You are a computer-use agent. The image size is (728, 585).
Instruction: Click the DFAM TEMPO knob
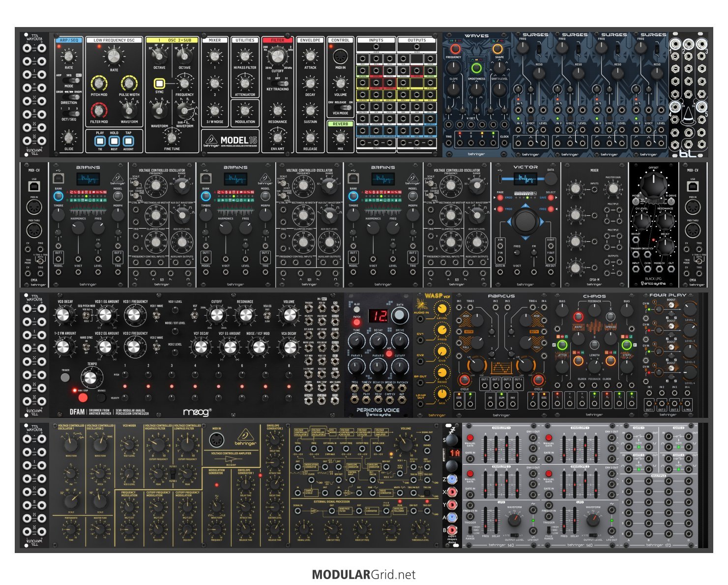coord(90,378)
